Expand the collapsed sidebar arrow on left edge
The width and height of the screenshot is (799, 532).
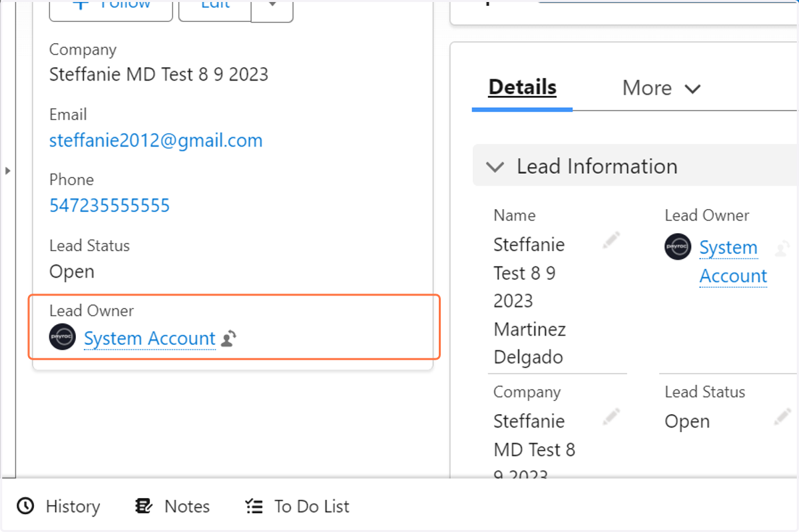[7, 171]
